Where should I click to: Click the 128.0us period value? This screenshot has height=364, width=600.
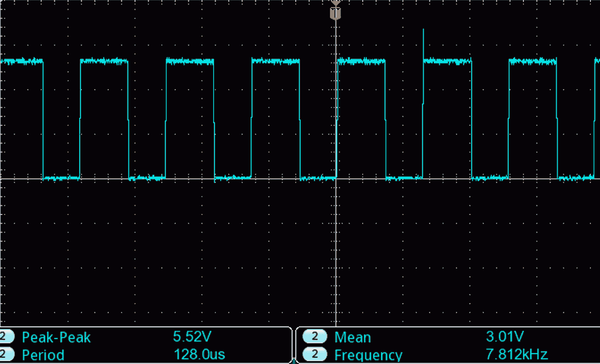[x=199, y=354]
